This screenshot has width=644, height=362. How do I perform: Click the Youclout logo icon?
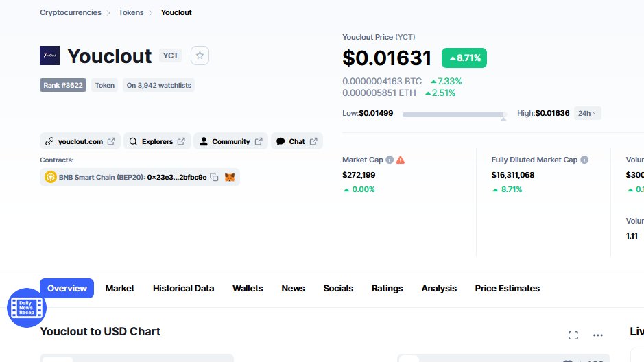tap(49, 56)
